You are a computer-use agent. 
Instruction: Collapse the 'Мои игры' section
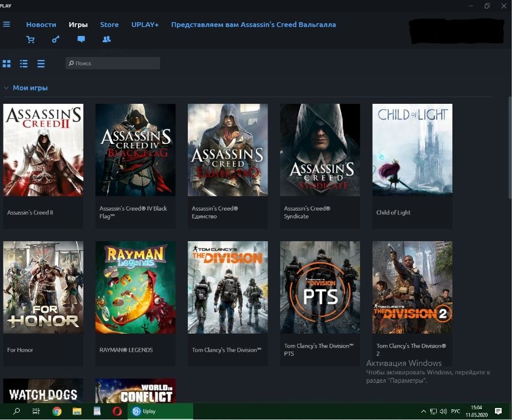coord(6,88)
